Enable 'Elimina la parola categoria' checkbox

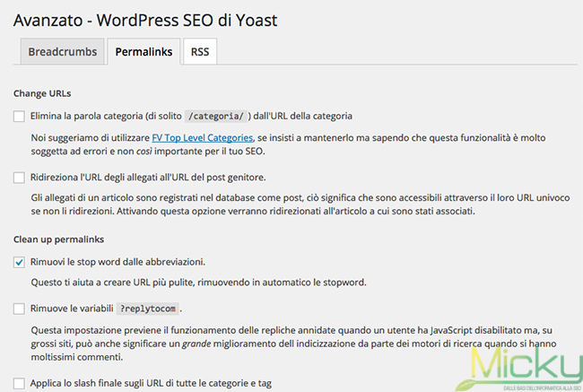tap(19, 117)
